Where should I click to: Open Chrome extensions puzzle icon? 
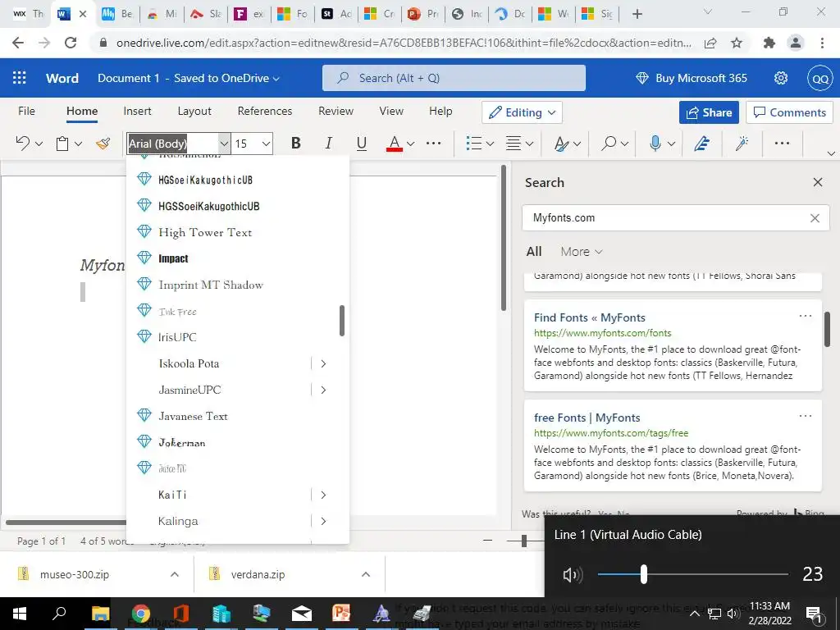coord(769,43)
